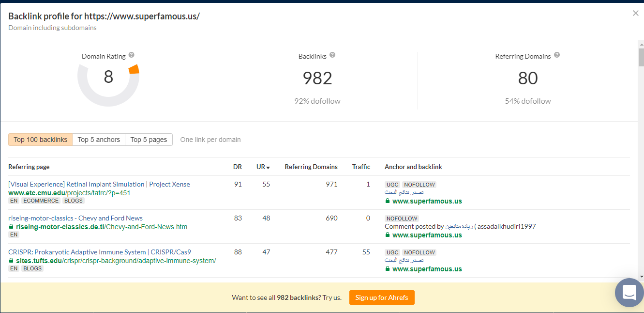Open the CRISPR Prokaryotic Adaptive Immune System link
Viewport: 644px width, 313px height.
click(x=100, y=252)
